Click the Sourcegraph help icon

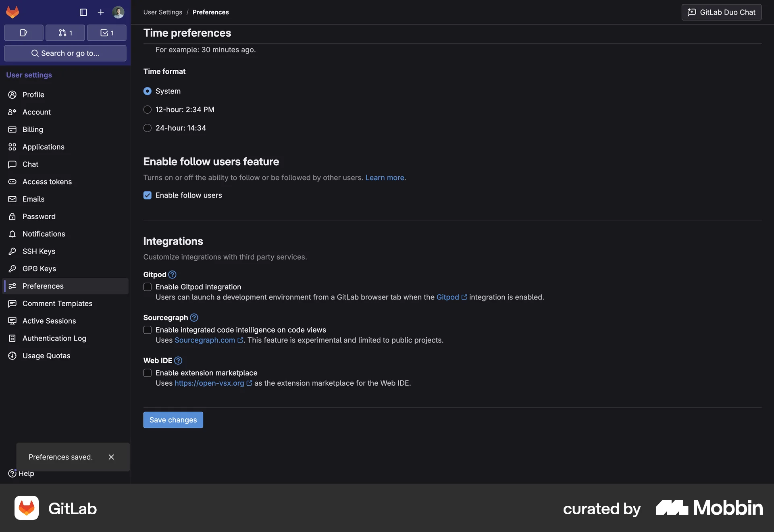[x=193, y=318]
